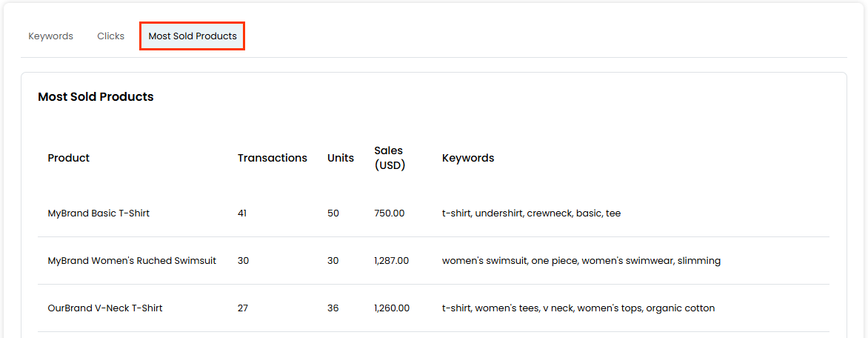Click the Product column header

69,158
